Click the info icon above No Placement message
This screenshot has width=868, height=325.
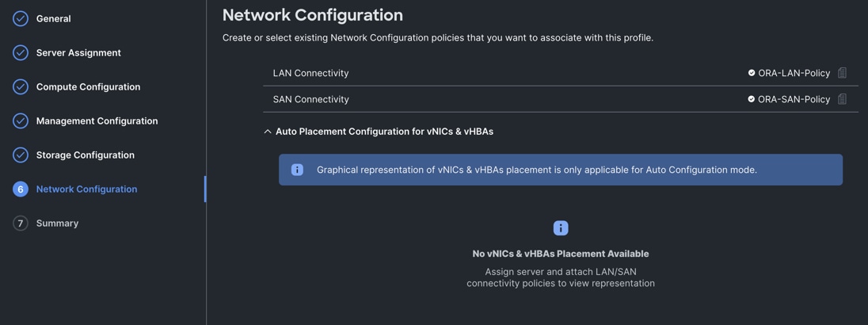pyautogui.click(x=561, y=228)
